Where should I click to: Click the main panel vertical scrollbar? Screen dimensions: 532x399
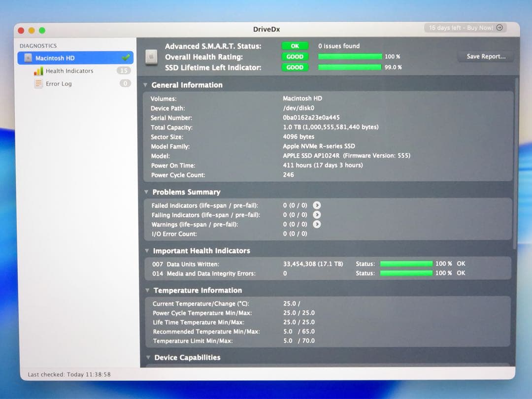point(516,163)
